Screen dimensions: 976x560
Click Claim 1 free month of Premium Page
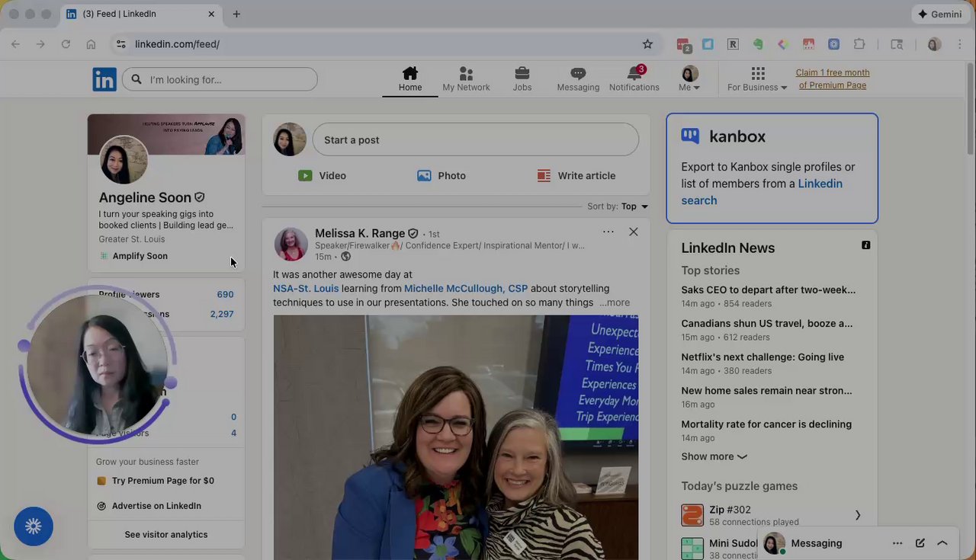point(833,79)
